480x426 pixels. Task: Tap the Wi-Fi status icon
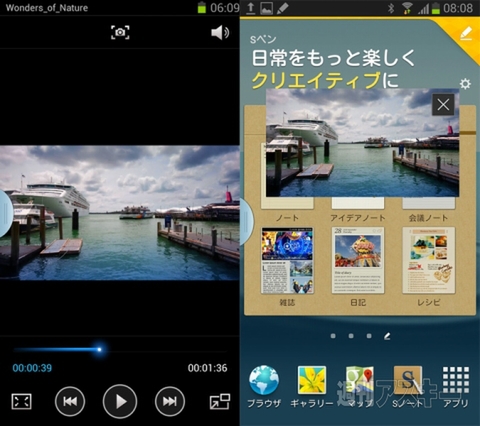[407, 8]
